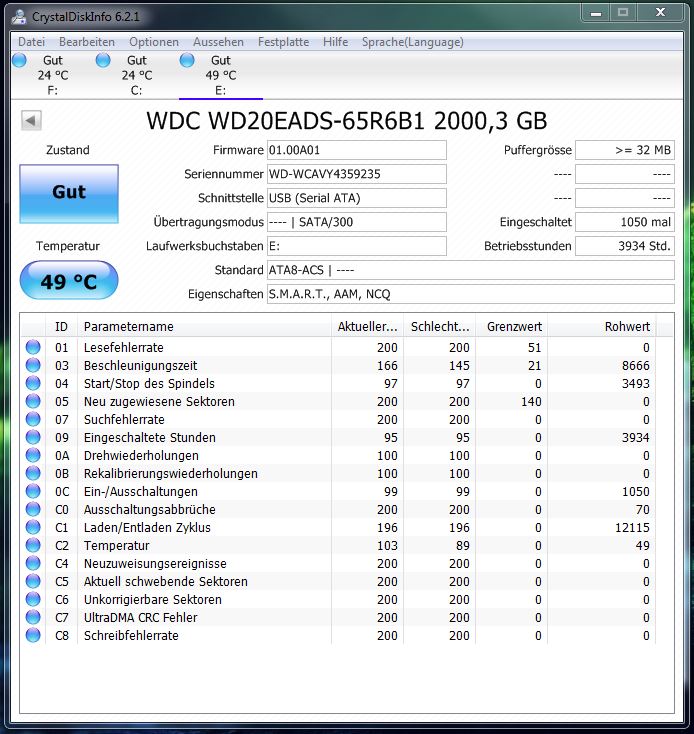Select drive F: status orb
This screenshot has height=734, width=694.
[x=19, y=60]
